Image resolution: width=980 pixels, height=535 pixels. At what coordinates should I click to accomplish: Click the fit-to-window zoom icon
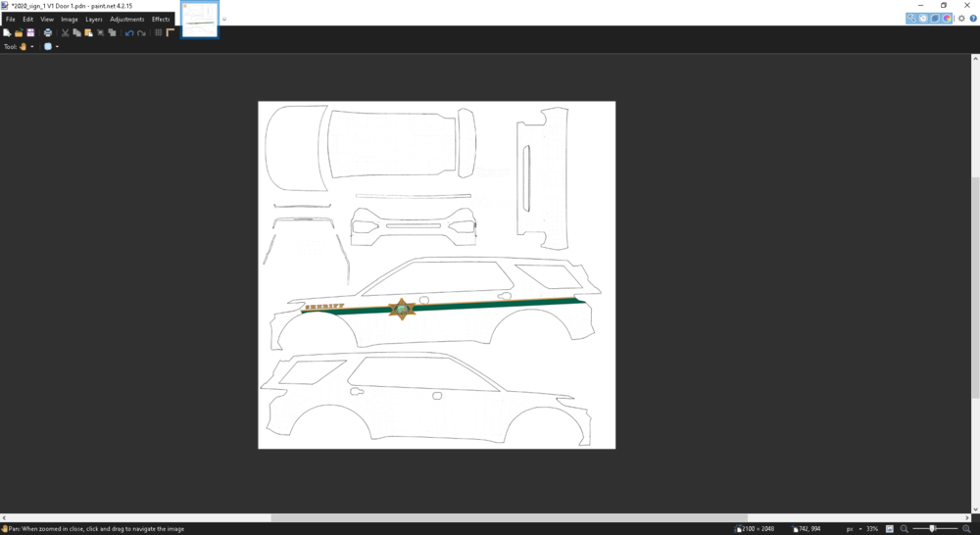coord(890,529)
